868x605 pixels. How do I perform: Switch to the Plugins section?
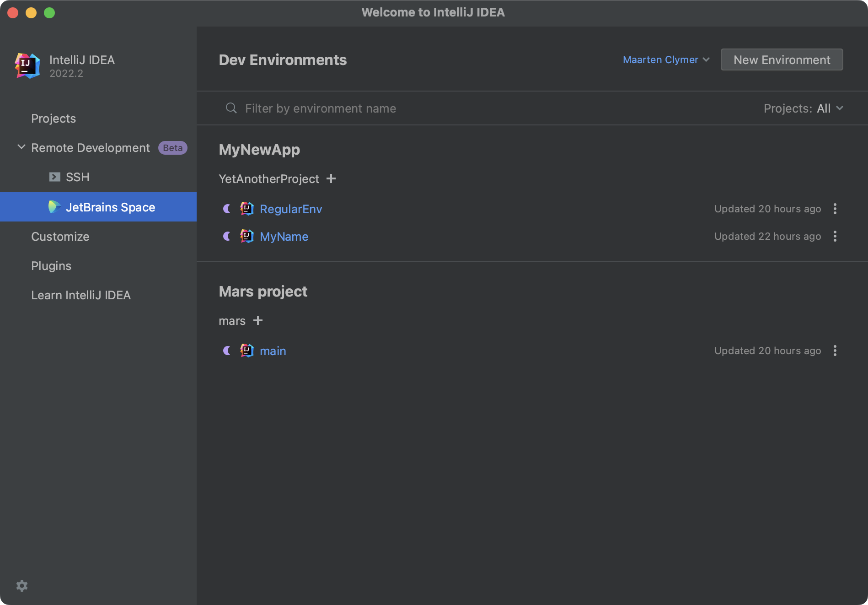(51, 265)
